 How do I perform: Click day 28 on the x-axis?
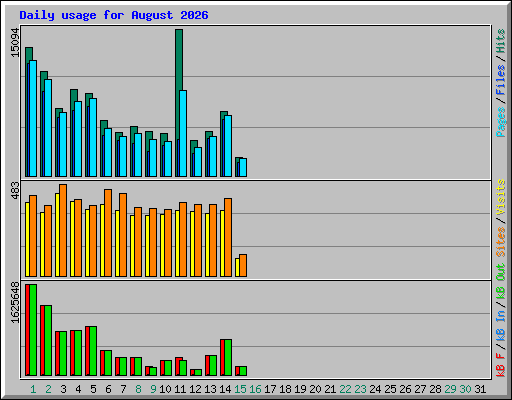435,389
